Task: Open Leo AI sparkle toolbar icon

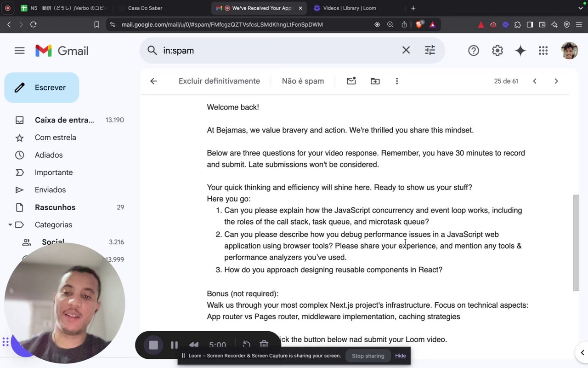Action: (x=554, y=24)
